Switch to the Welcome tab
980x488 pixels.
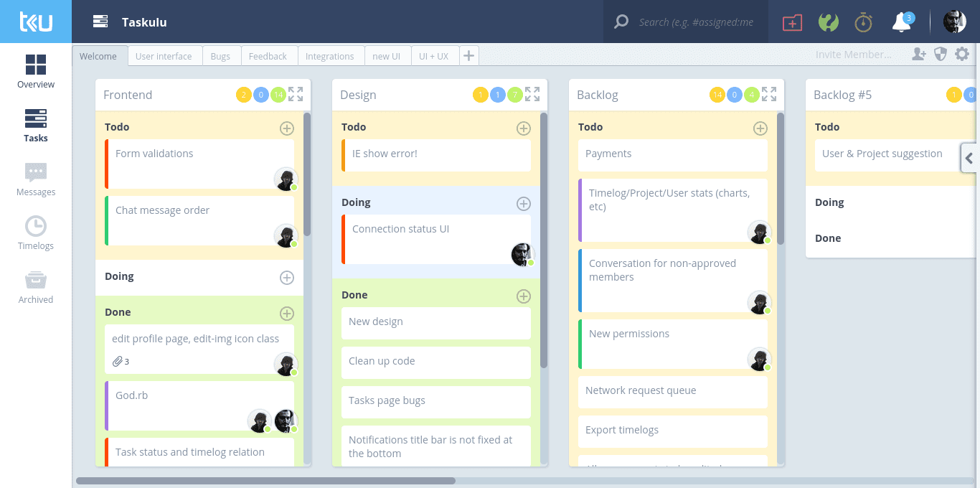pyautogui.click(x=98, y=56)
